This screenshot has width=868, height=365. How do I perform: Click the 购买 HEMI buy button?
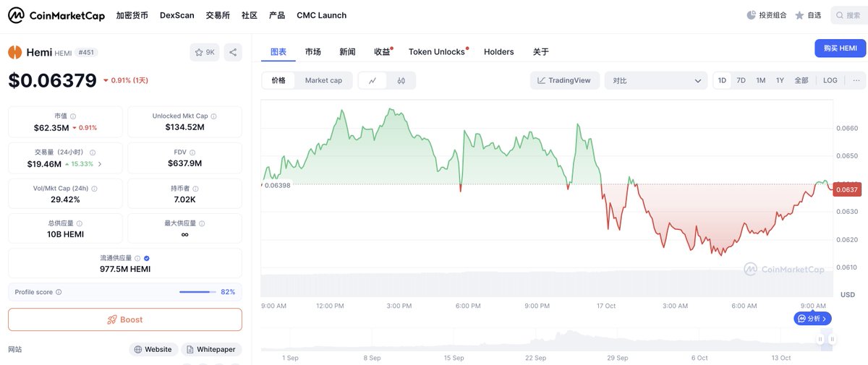coord(840,48)
